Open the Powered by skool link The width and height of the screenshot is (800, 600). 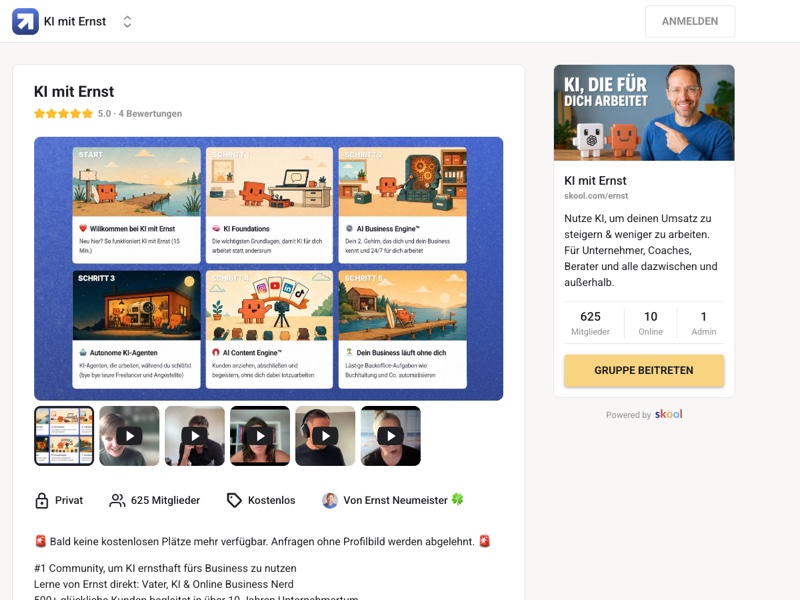coord(644,414)
